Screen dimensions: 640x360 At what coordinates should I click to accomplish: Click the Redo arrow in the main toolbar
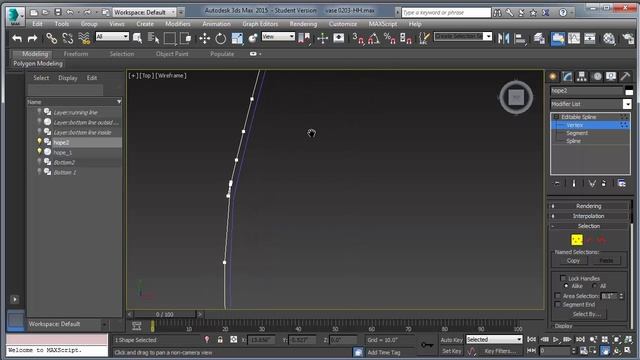[32, 38]
